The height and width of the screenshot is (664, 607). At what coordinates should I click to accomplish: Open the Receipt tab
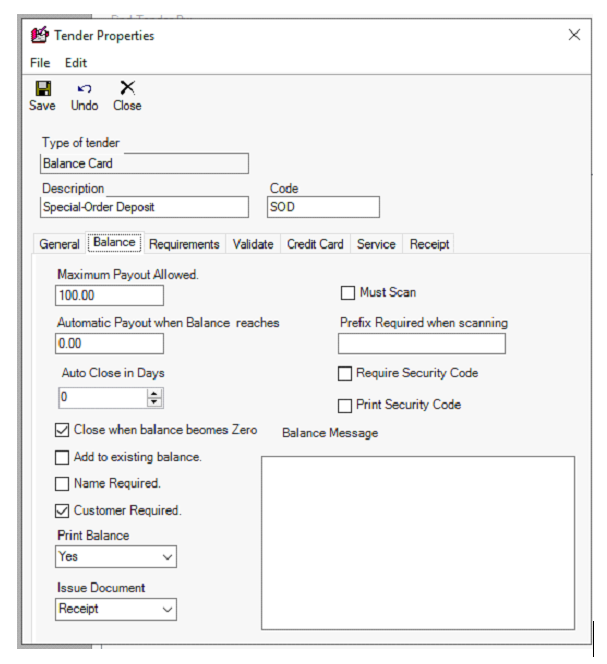click(429, 244)
